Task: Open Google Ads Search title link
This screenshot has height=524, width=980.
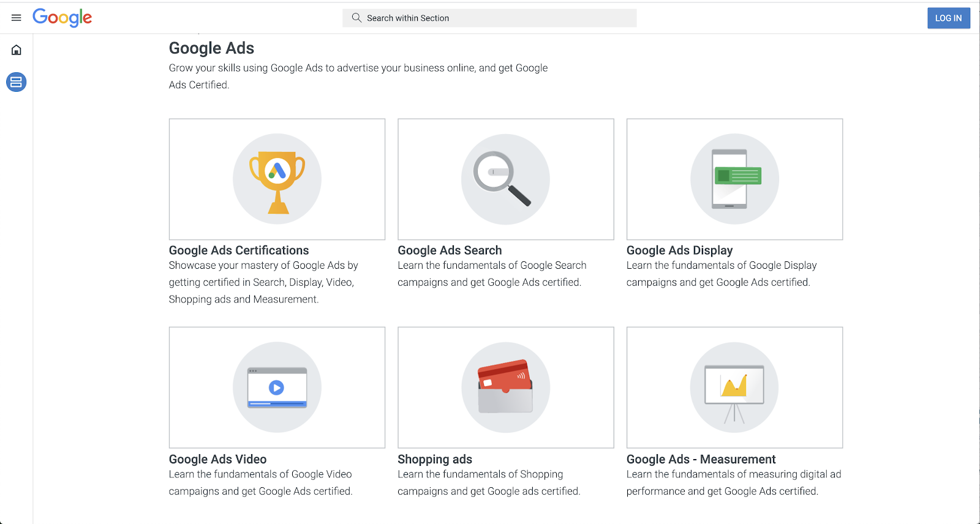Action: [450, 250]
